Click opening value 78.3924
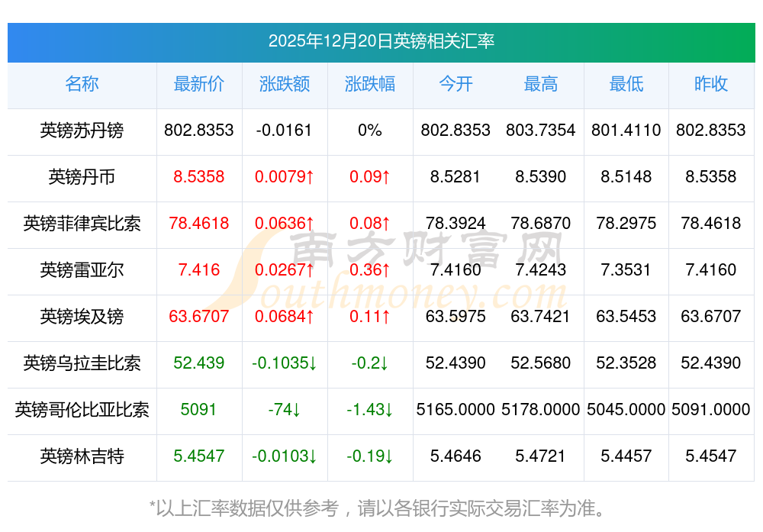Viewport: 763px width, 532px height. pos(456,224)
